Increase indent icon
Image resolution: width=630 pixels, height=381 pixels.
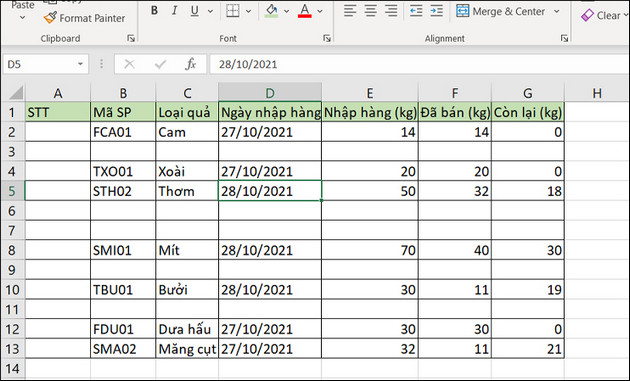click(436, 11)
